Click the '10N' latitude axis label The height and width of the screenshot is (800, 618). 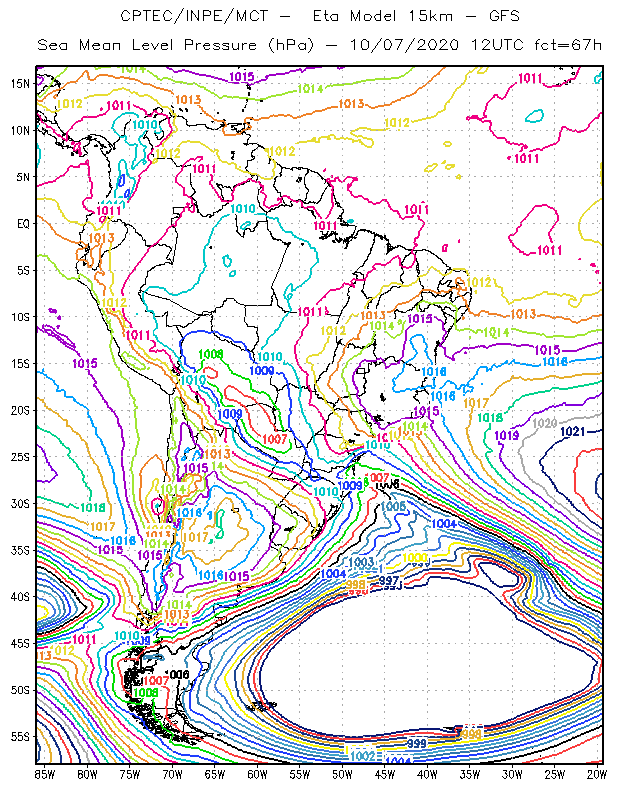tap(20, 131)
